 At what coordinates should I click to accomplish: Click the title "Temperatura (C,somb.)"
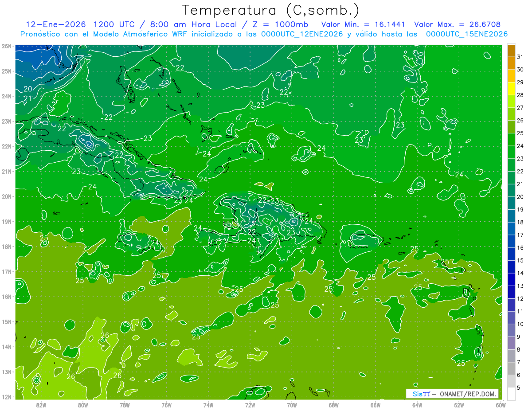point(270,10)
